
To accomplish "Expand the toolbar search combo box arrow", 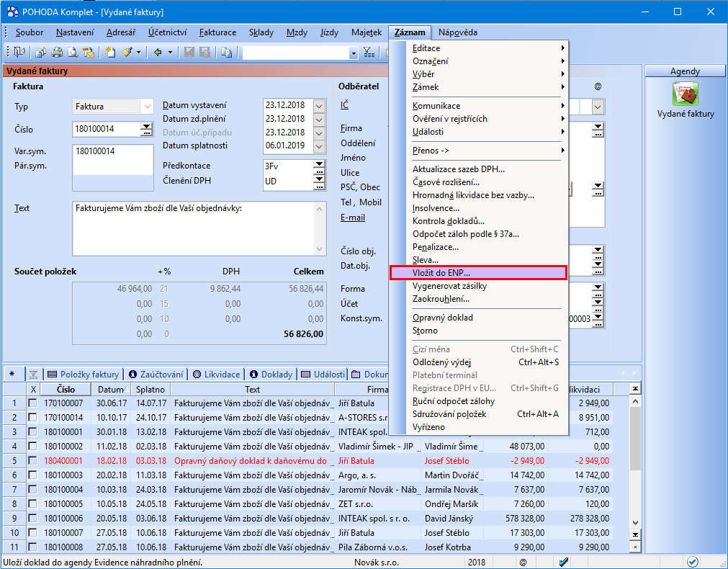I will pyautogui.click(x=353, y=52).
